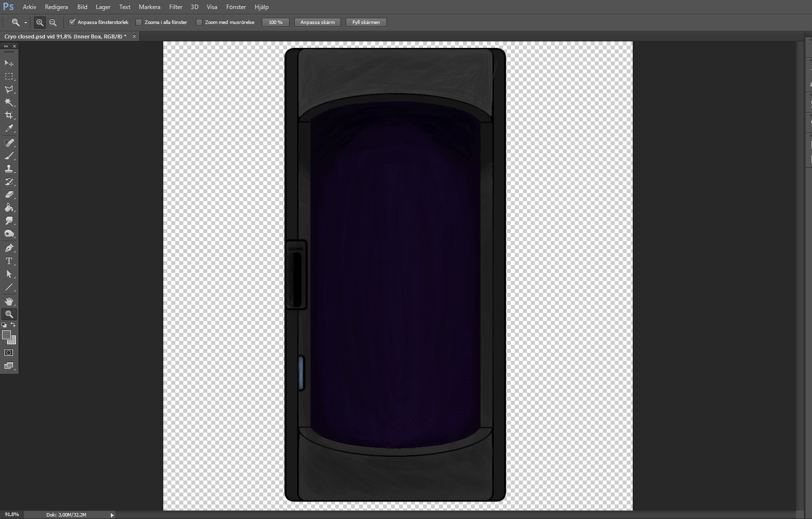Click the Anpassa skärm button

click(318, 22)
